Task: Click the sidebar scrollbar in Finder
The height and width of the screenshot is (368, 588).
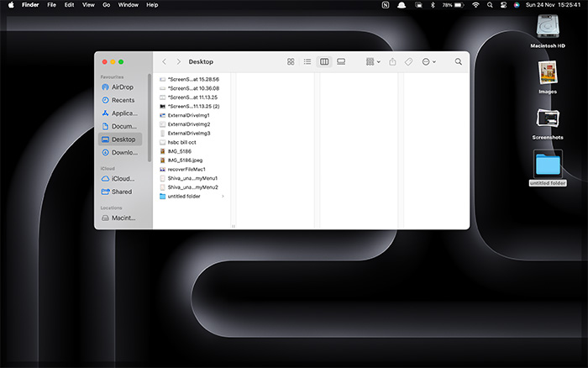Action: 150,118
